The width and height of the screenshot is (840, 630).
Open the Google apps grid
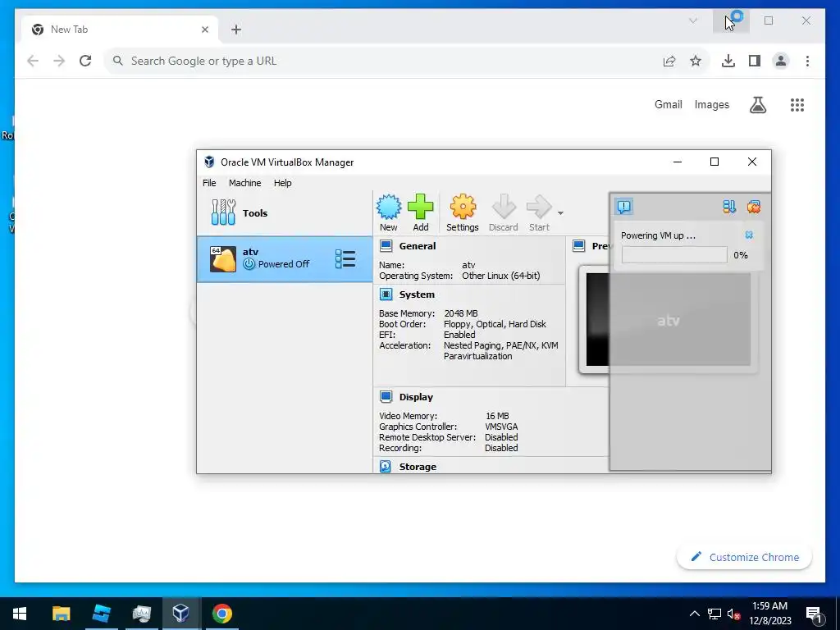point(797,105)
